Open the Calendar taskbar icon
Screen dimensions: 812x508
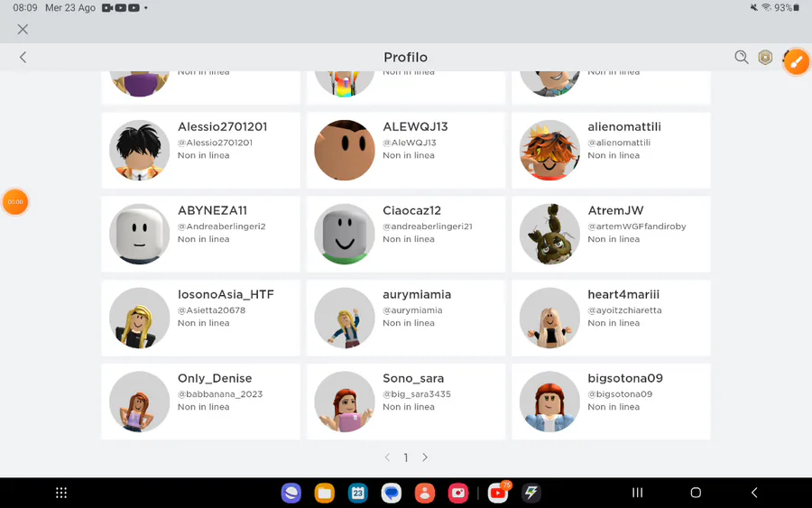[358, 493]
